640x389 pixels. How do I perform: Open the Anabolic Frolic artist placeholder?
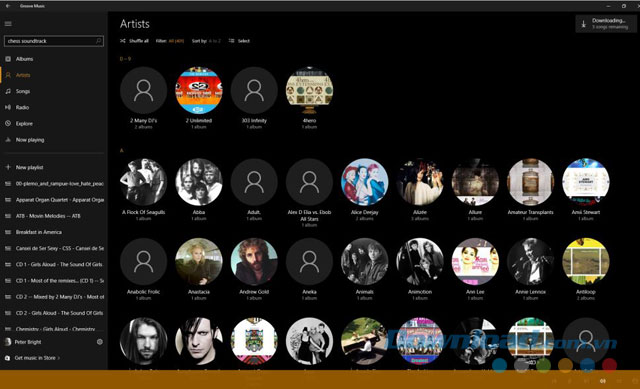pos(144,262)
